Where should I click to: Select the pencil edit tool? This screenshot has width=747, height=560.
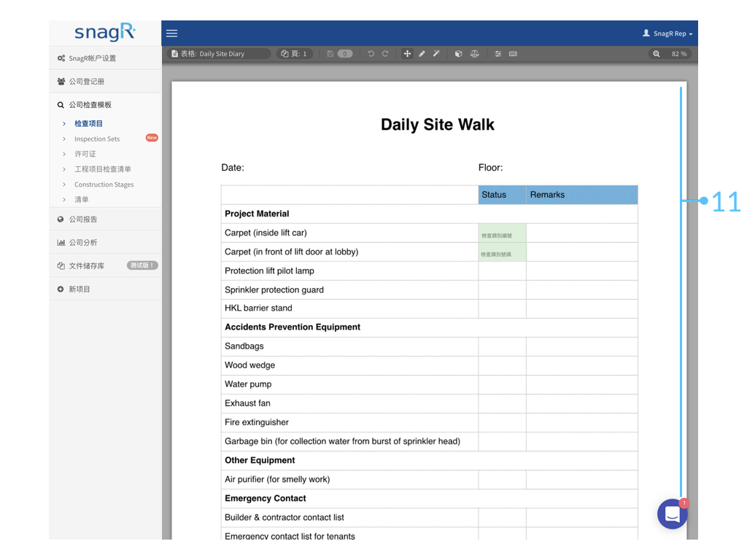tap(422, 54)
